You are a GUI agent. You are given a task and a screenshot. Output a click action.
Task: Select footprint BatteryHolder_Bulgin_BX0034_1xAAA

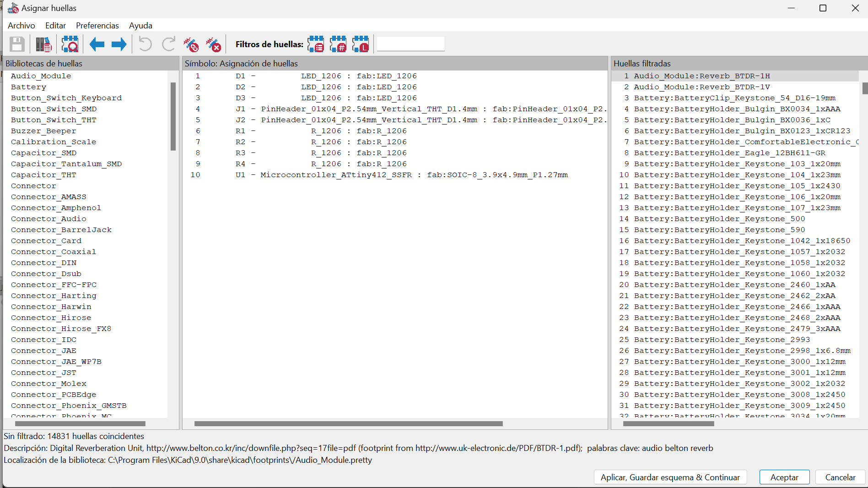click(x=735, y=109)
